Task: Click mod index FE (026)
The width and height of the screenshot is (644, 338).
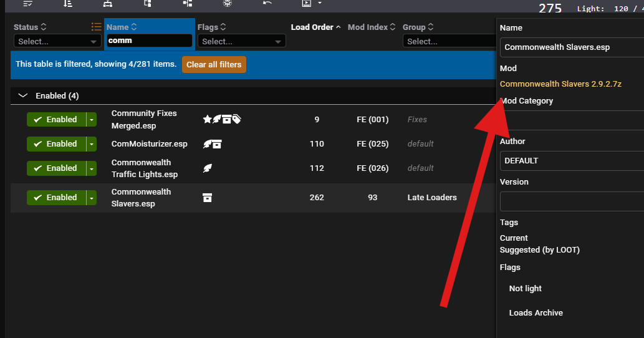Action: (x=373, y=168)
